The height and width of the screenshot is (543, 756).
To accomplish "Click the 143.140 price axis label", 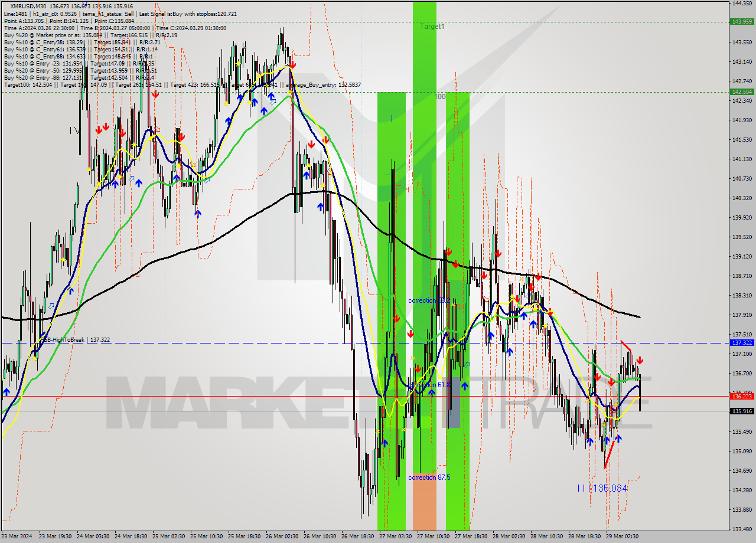I will (x=742, y=61).
